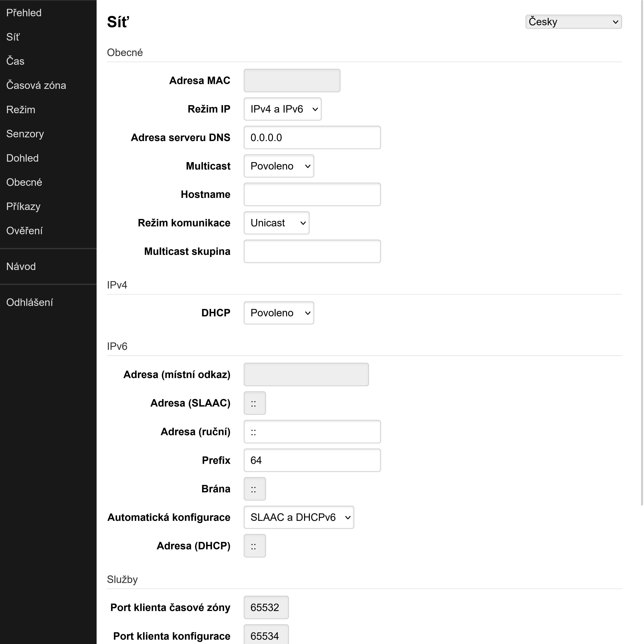The image size is (644, 644).
Task: Select Dohled from the sidebar
Action: [x=22, y=158]
